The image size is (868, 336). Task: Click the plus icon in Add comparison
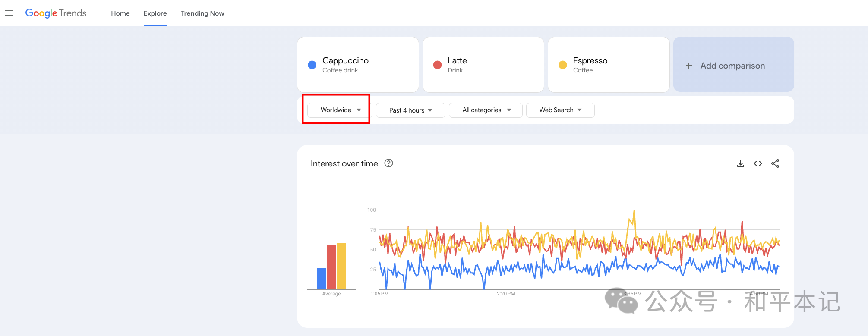coord(689,66)
